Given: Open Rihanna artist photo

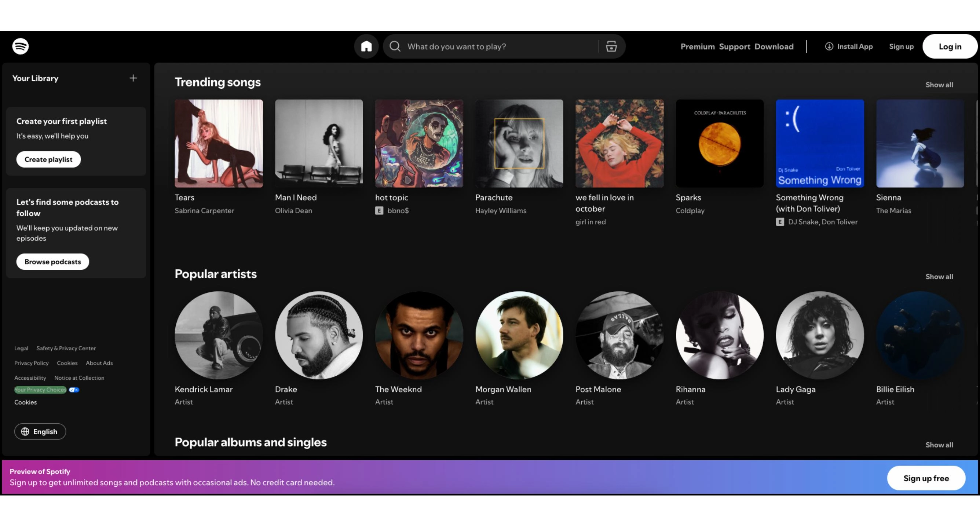Looking at the screenshot, I should [719, 335].
